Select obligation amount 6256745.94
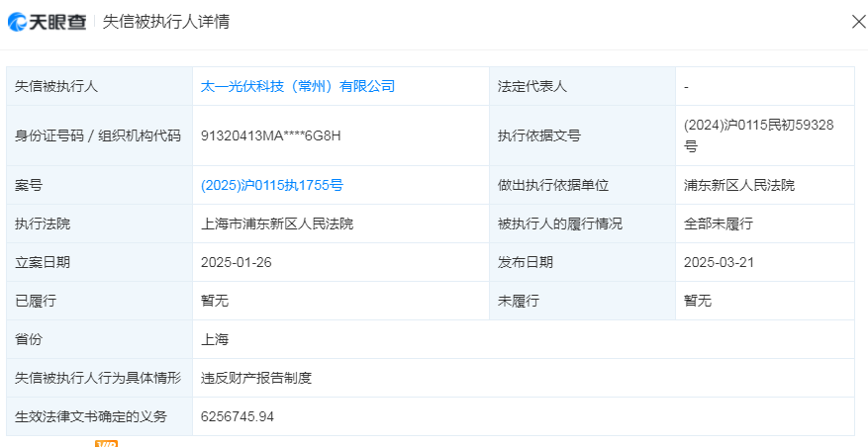 click(x=238, y=416)
